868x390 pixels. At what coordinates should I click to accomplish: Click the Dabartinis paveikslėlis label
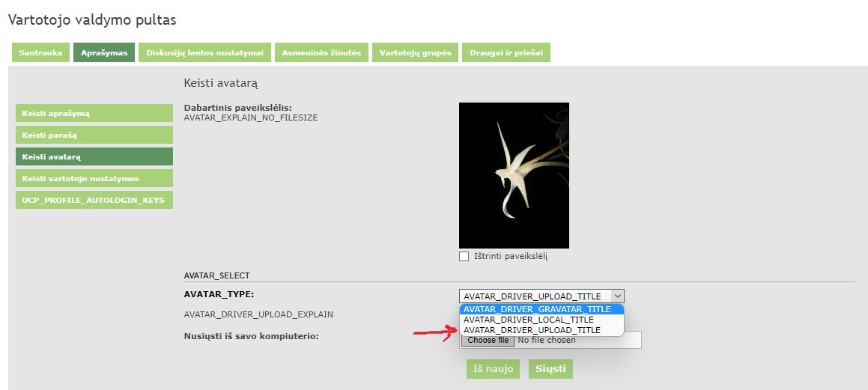tap(237, 107)
